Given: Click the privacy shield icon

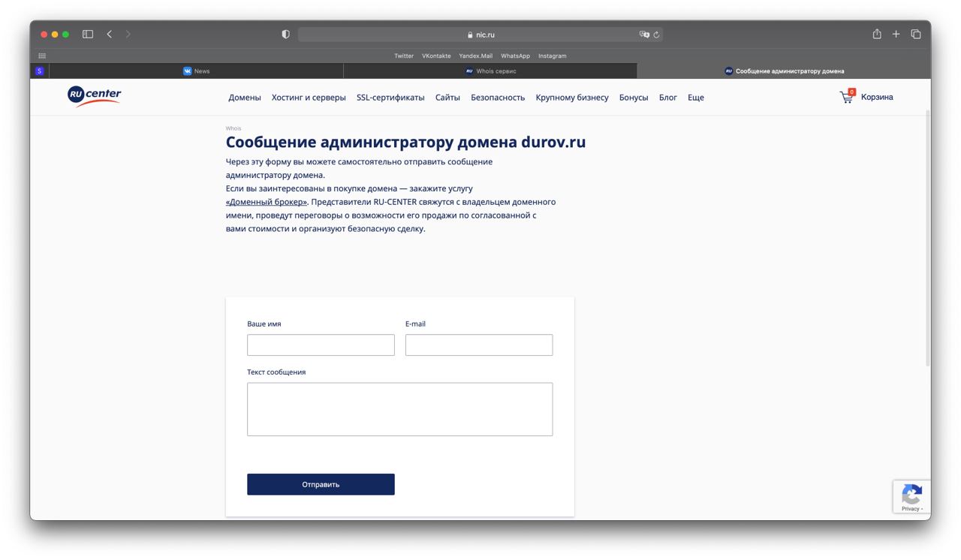Looking at the screenshot, I should [285, 35].
